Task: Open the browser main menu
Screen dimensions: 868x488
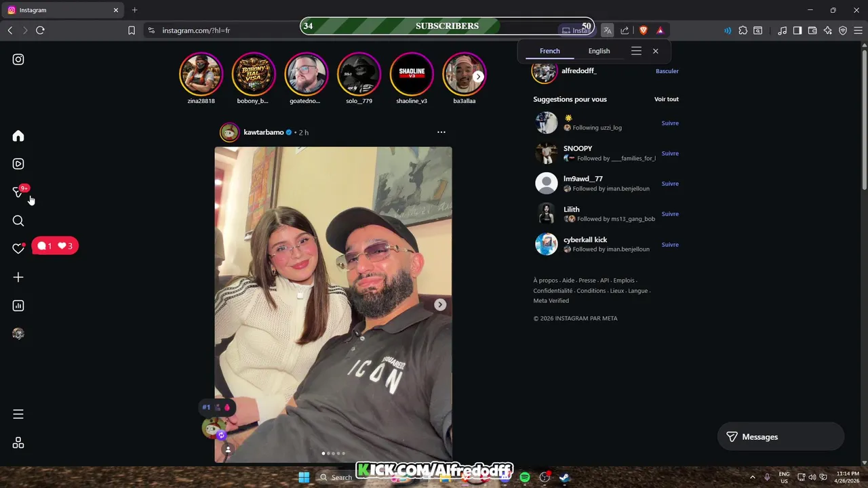Action: (x=858, y=30)
